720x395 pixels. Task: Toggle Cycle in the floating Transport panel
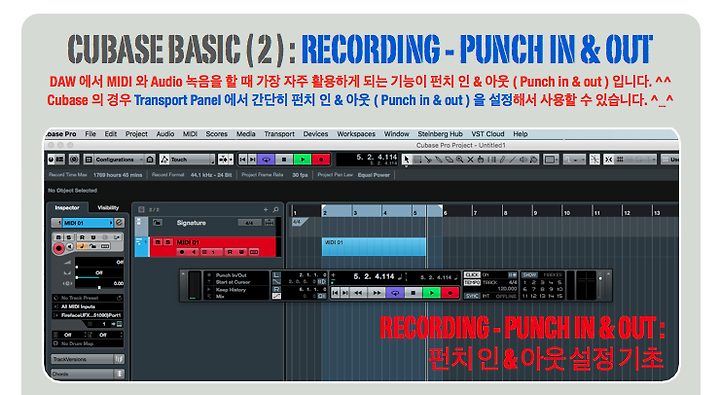click(x=395, y=293)
